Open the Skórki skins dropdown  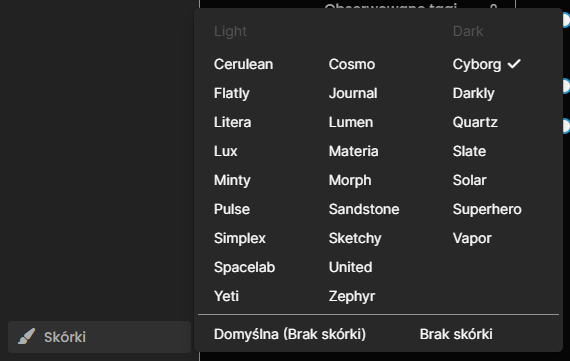tap(99, 337)
